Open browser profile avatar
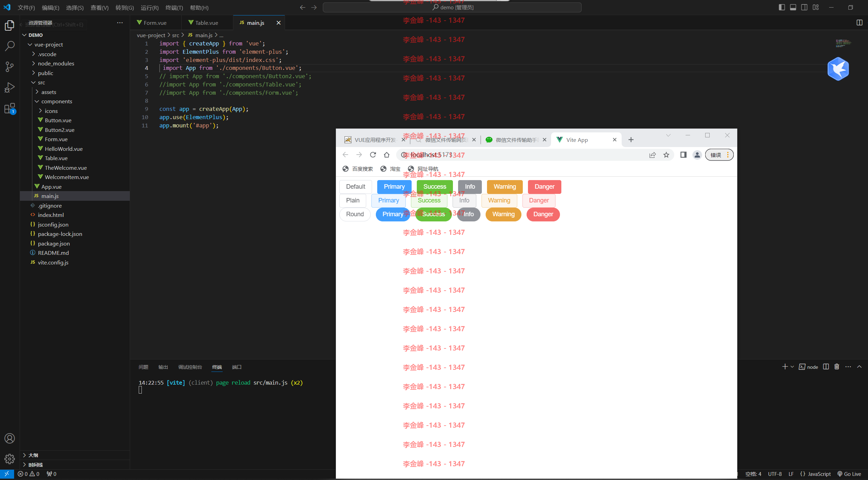The width and height of the screenshot is (868, 480). tap(697, 155)
